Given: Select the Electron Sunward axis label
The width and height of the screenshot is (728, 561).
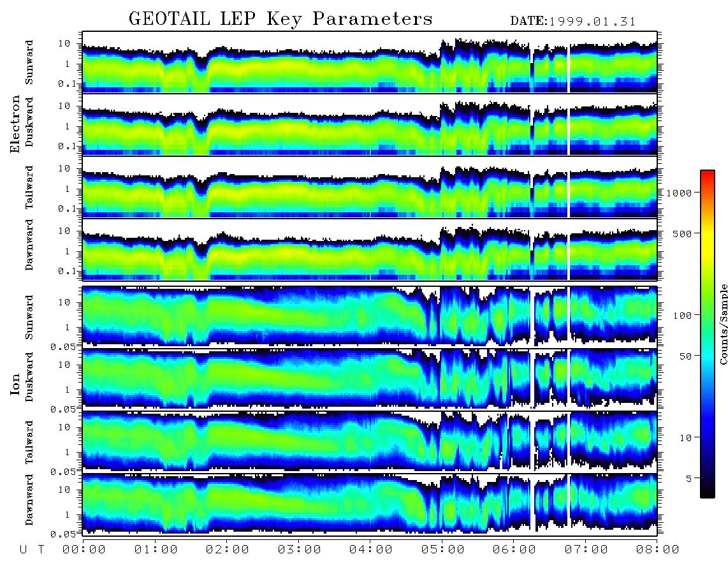Looking at the screenshot, I should 29,62.
